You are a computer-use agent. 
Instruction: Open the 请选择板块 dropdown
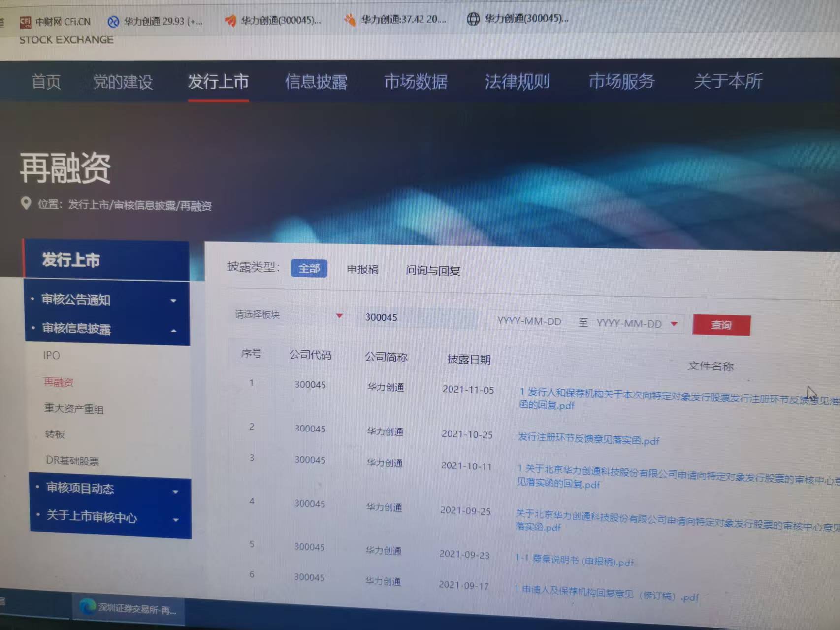(x=289, y=315)
